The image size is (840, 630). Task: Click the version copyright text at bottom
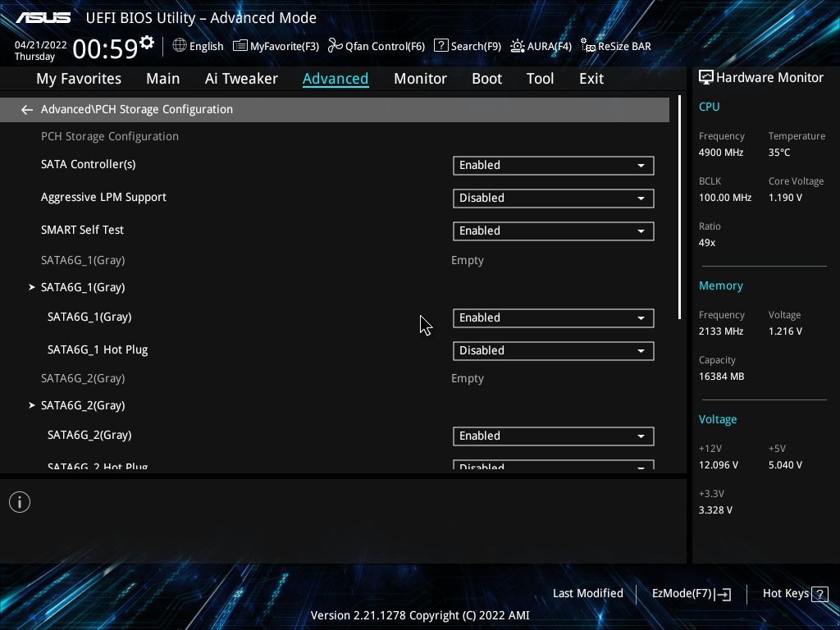(420, 615)
